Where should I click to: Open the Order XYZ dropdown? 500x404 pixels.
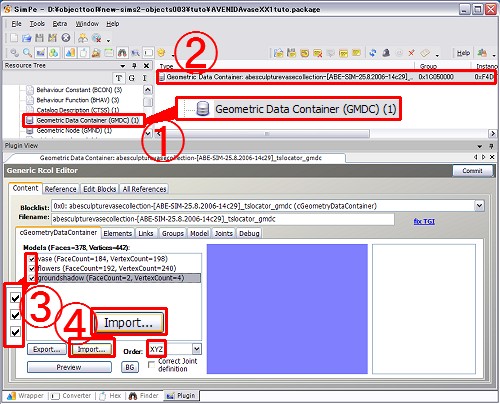[197, 349]
